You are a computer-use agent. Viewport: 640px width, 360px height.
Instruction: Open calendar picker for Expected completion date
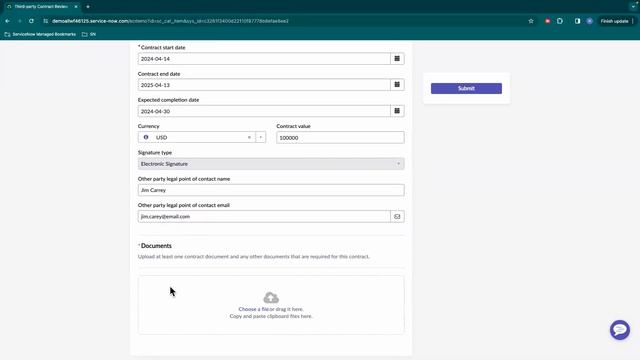click(397, 111)
